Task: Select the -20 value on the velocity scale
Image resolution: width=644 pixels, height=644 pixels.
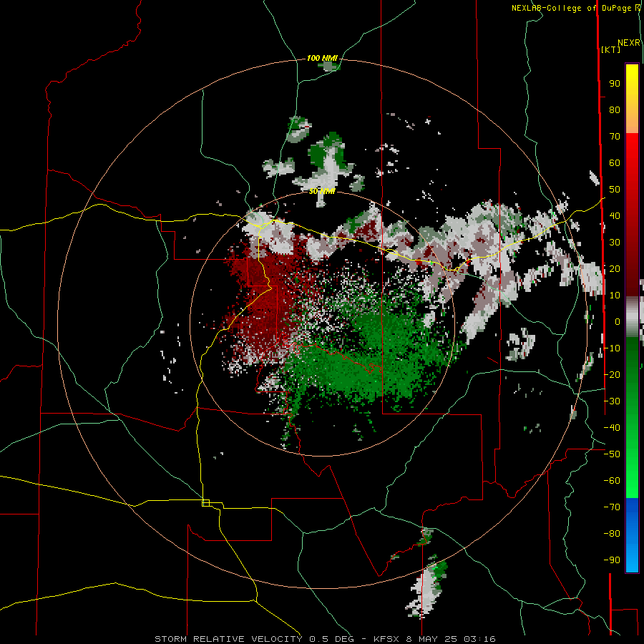Action: [x=612, y=375]
